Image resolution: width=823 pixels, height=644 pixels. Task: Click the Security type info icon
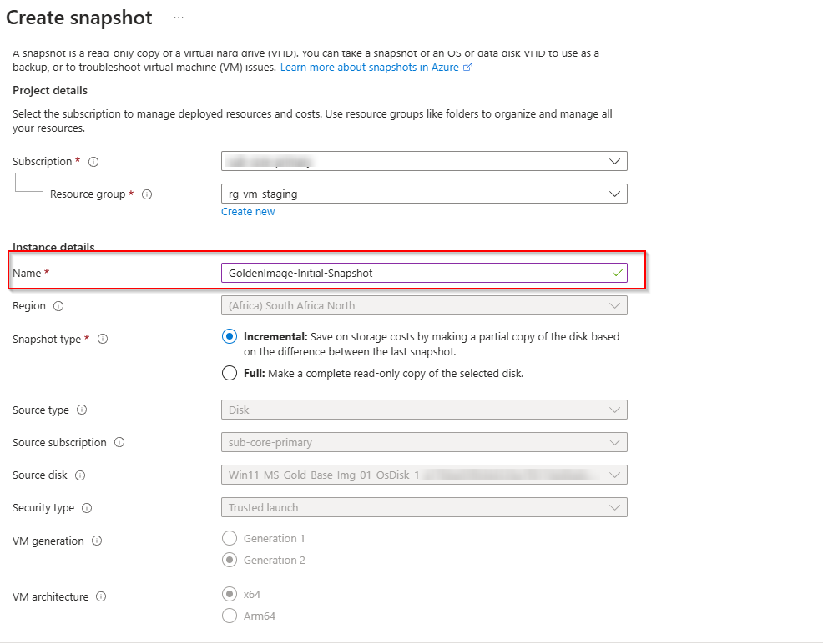pos(87,508)
